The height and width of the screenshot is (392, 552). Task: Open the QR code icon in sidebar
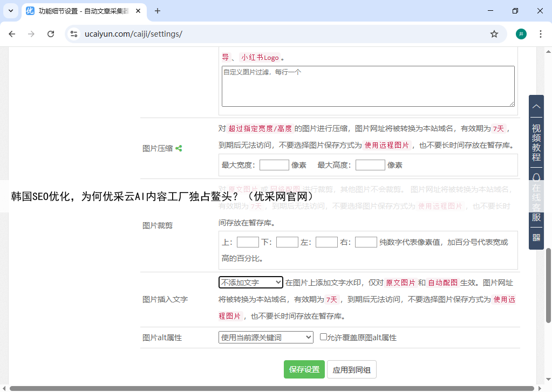[536, 237]
